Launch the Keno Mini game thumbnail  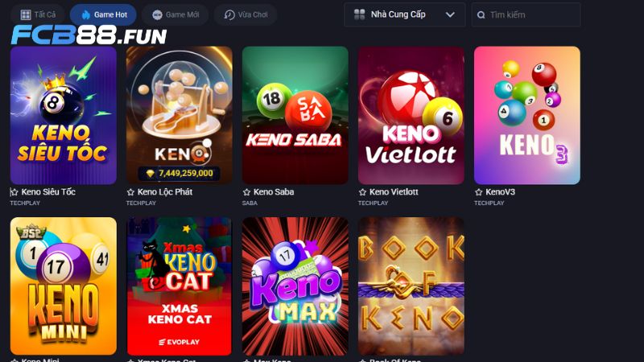point(64,286)
